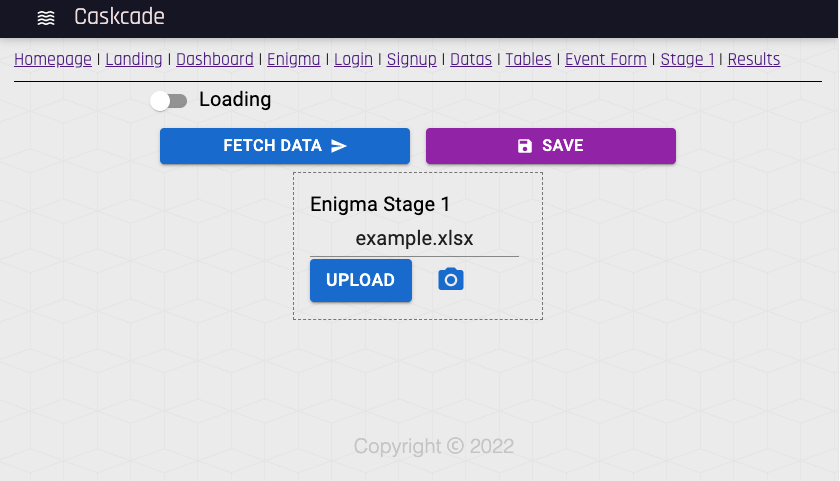Open the Event Form link
This screenshot has height=481, width=840.
pyautogui.click(x=605, y=59)
